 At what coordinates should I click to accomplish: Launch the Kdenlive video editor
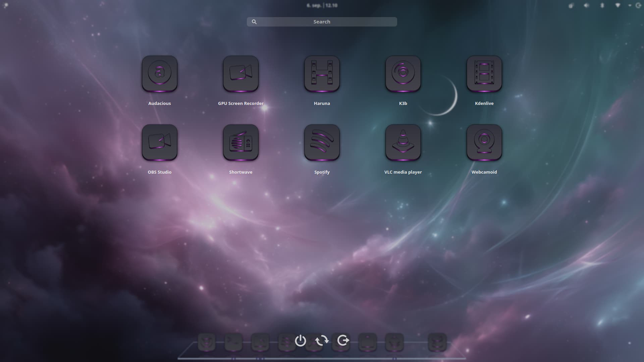click(484, 74)
